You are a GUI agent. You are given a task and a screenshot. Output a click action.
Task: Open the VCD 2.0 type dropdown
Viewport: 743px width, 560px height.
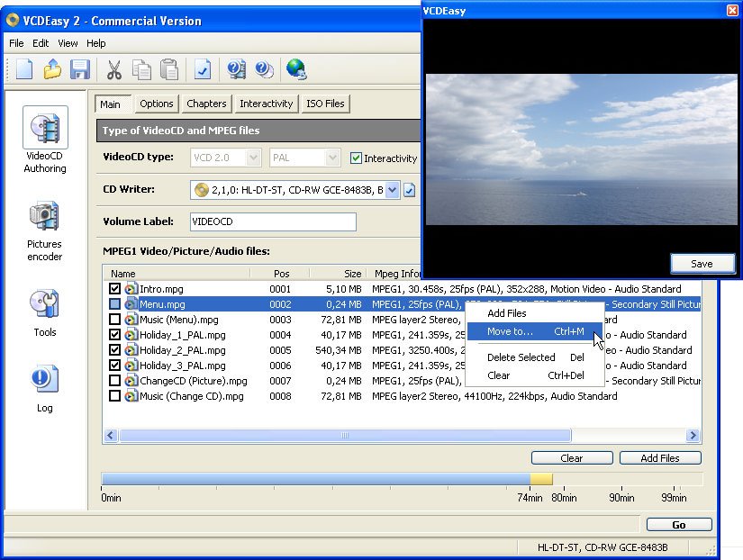(x=225, y=158)
